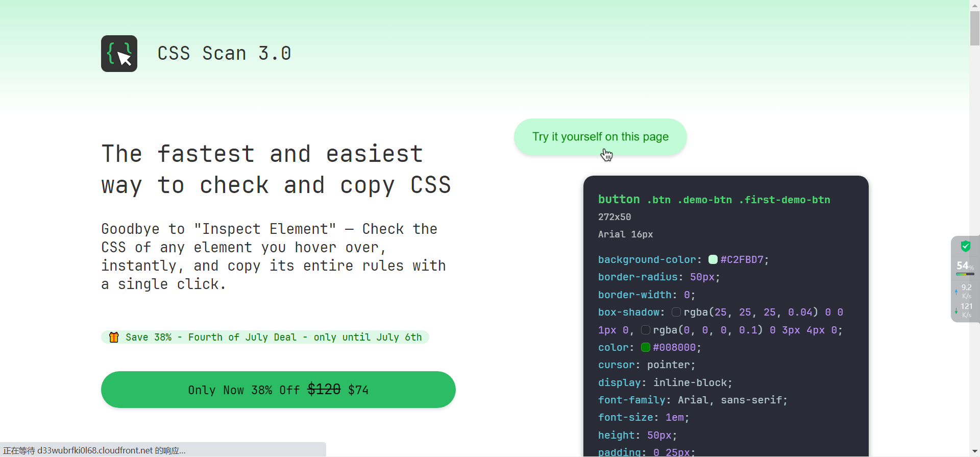980x457 pixels.
Task: Click the green #008000 color swatch
Action: click(x=645, y=347)
